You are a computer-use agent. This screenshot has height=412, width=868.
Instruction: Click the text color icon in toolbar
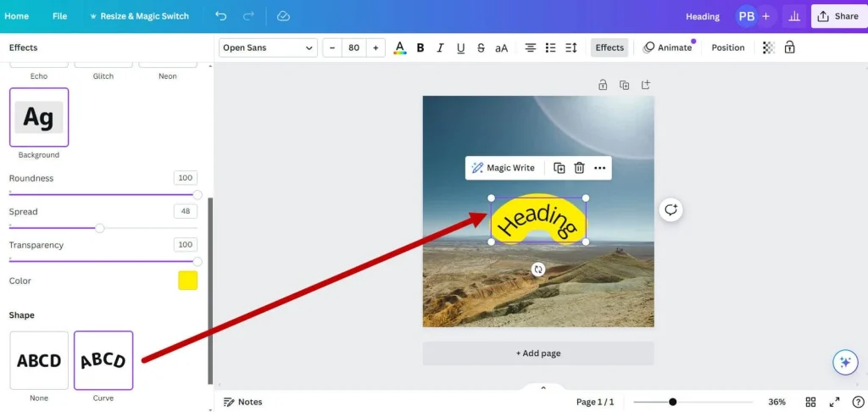[x=400, y=48]
